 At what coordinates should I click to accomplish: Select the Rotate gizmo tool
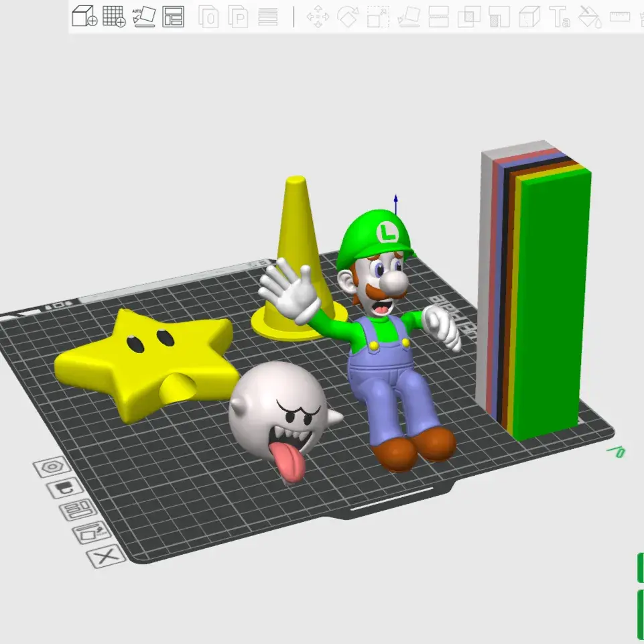tap(347, 17)
